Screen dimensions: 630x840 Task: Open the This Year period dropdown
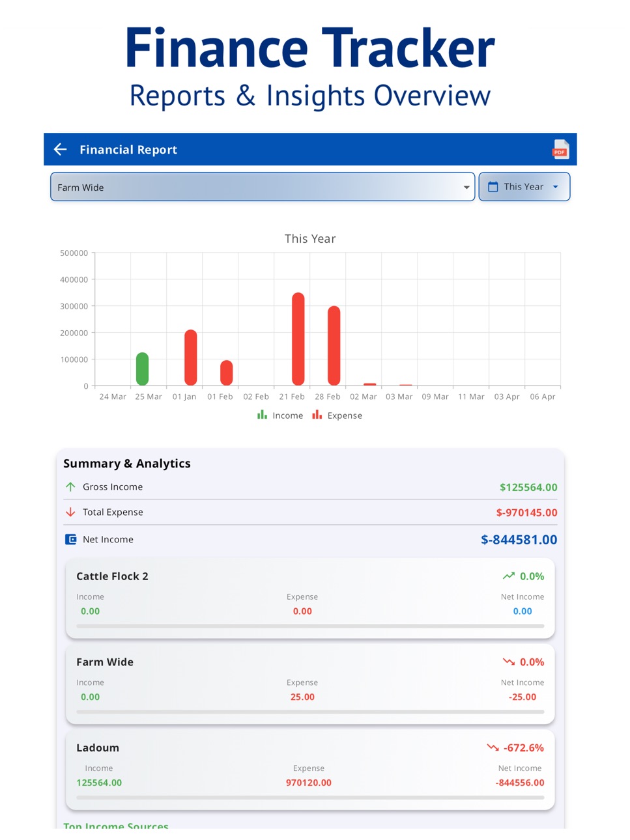tap(524, 187)
